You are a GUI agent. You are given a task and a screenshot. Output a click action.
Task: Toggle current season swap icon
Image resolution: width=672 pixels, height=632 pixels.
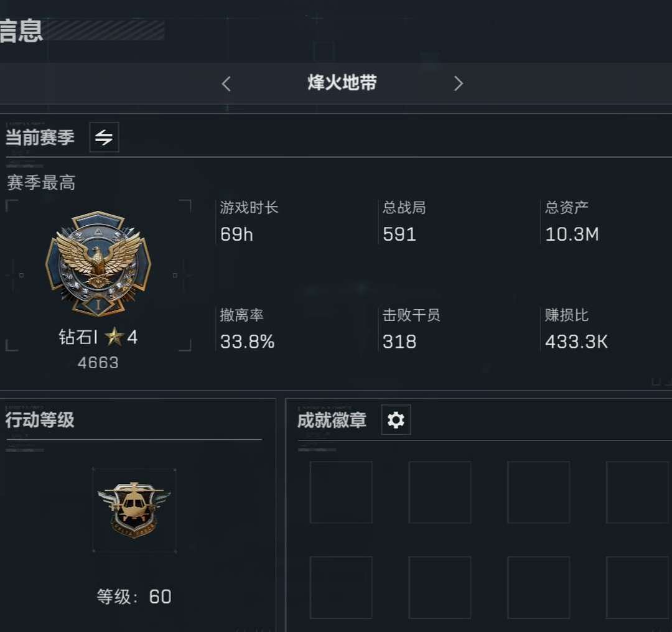pos(104,137)
